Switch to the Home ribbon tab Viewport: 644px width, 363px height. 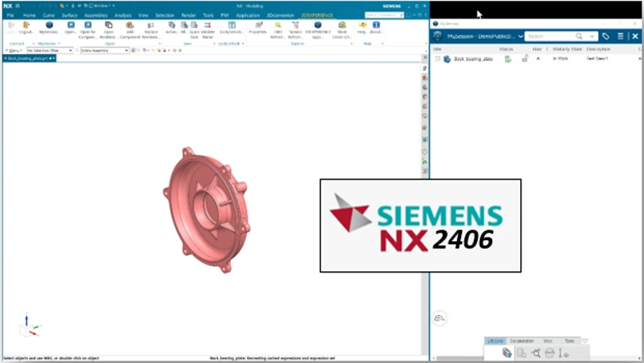tap(29, 16)
